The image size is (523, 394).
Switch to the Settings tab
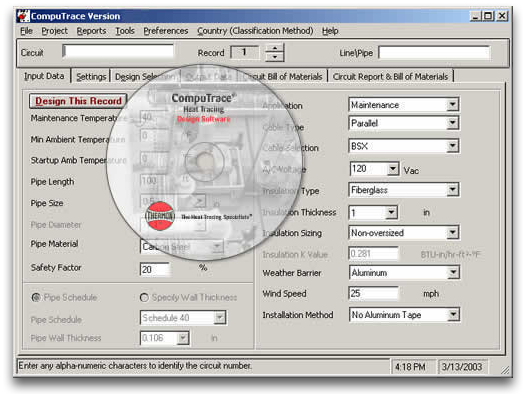point(91,77)
